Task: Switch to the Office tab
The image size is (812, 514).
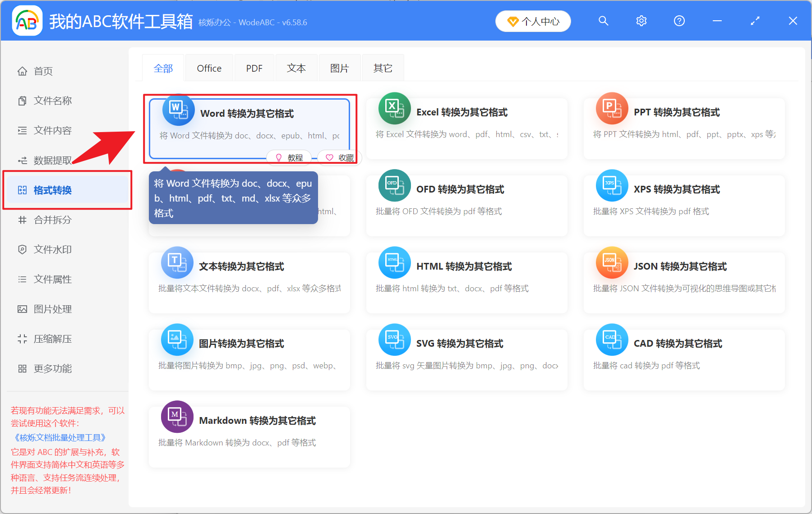Action: tap(209, 68)
